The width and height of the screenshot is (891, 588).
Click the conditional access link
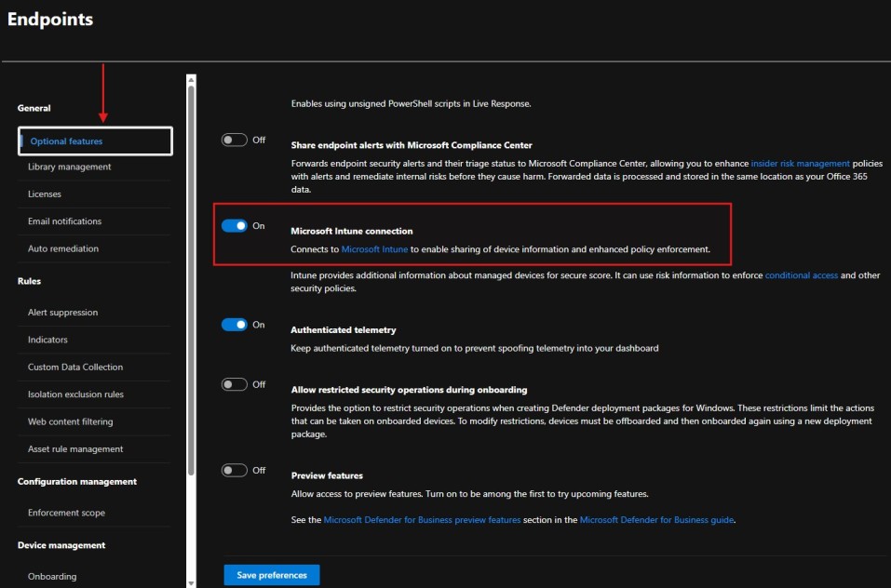(802, 275)
